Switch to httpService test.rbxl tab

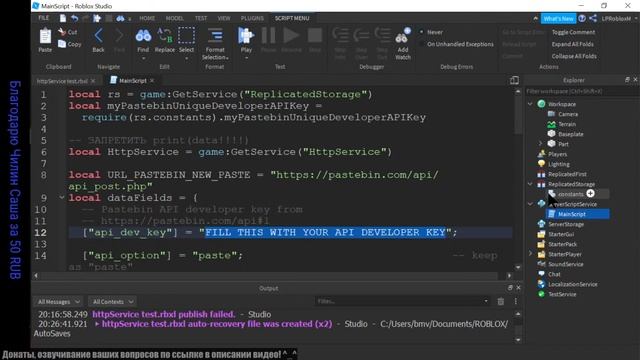[x=62, y=81]
